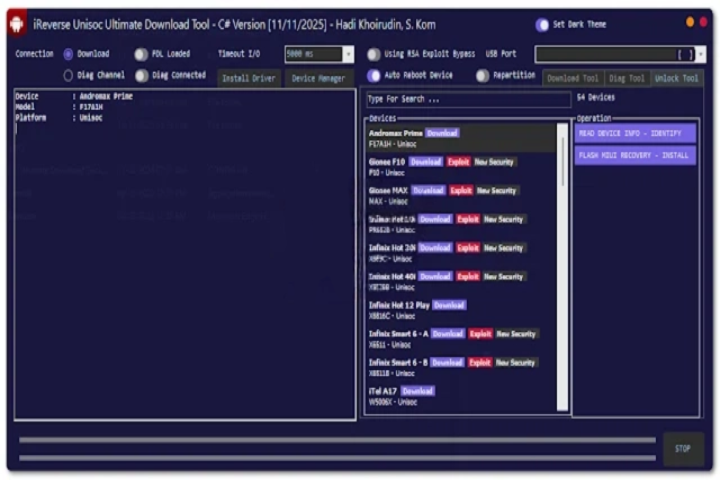Disable Auto Reboot Device toggle

[x=374, y=75]
